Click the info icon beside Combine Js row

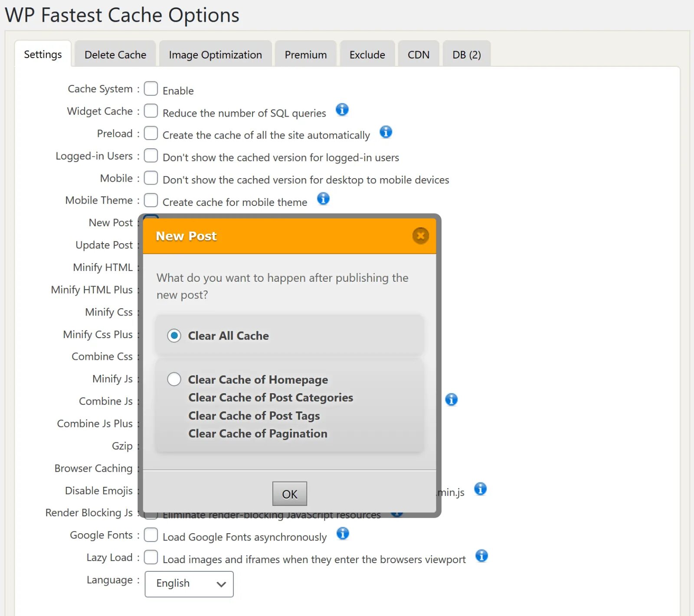click(452, 399)
